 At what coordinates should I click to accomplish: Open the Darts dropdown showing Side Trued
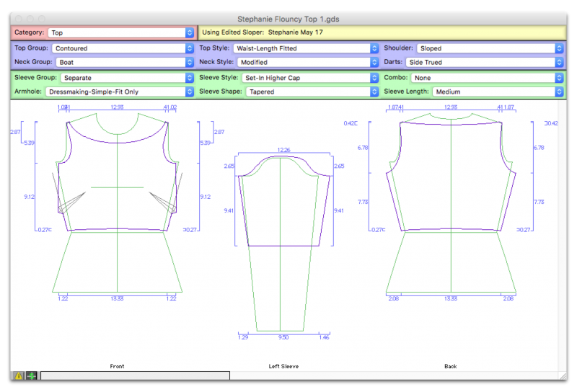click(484, 62)
